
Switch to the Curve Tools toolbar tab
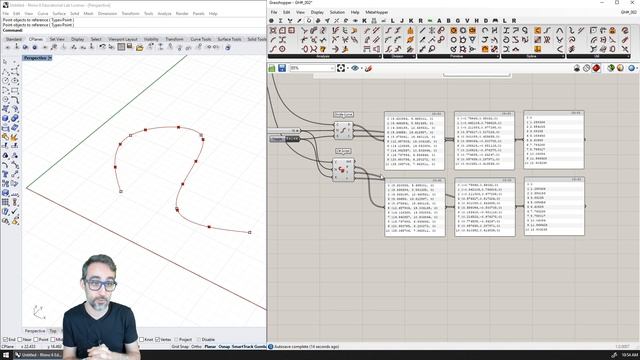tap(201, 39)
